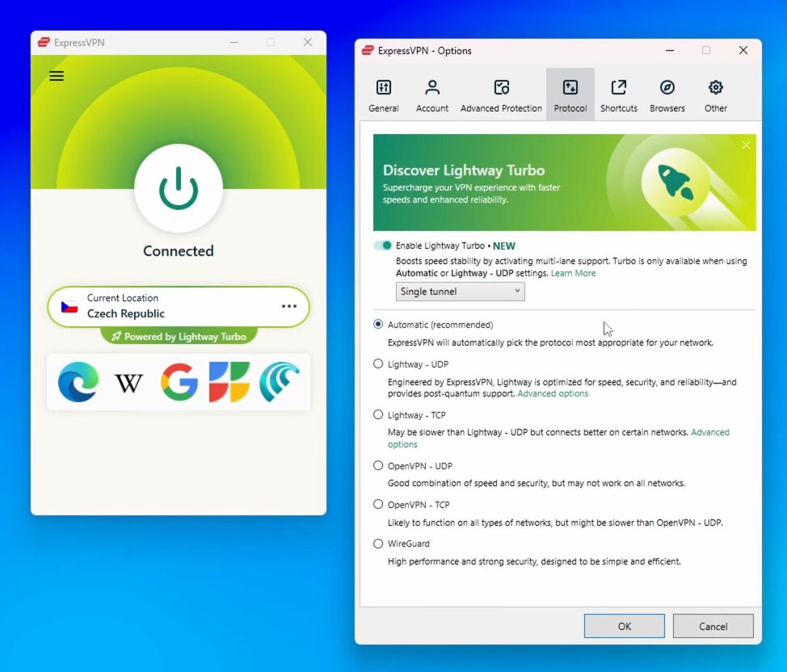Switch to the Browsers tab label
The width and height of the screenshot is (787, 672).
click(667, 108)
